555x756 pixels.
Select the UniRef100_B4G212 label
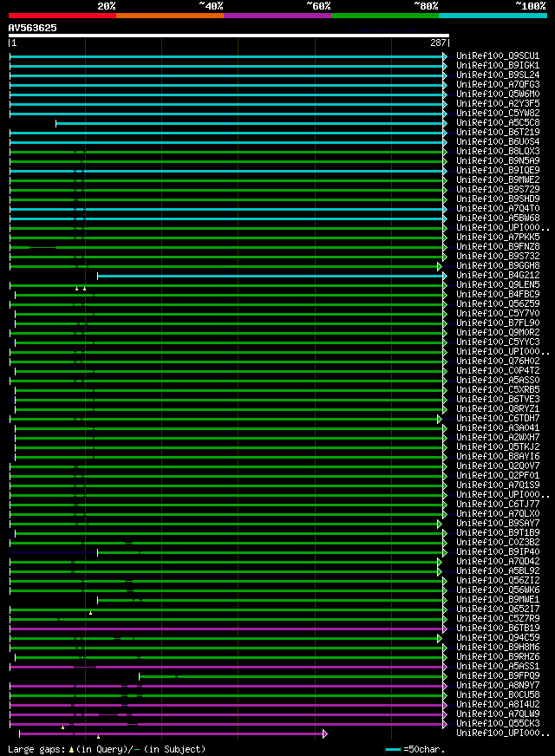[x=498, y=276]
